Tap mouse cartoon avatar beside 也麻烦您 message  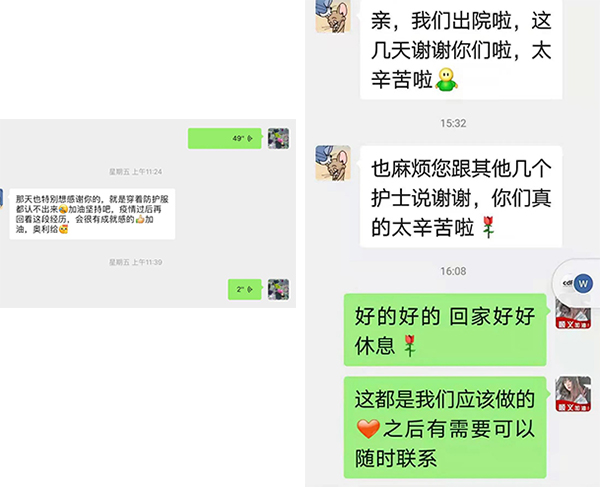(x=333, y=163)
